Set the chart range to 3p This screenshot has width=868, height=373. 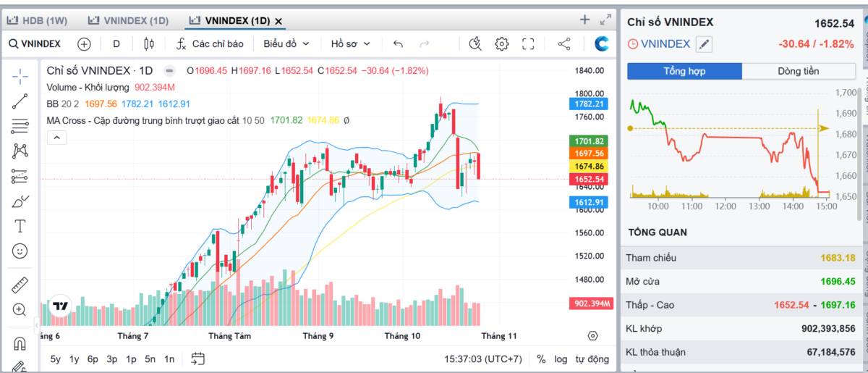111,359
